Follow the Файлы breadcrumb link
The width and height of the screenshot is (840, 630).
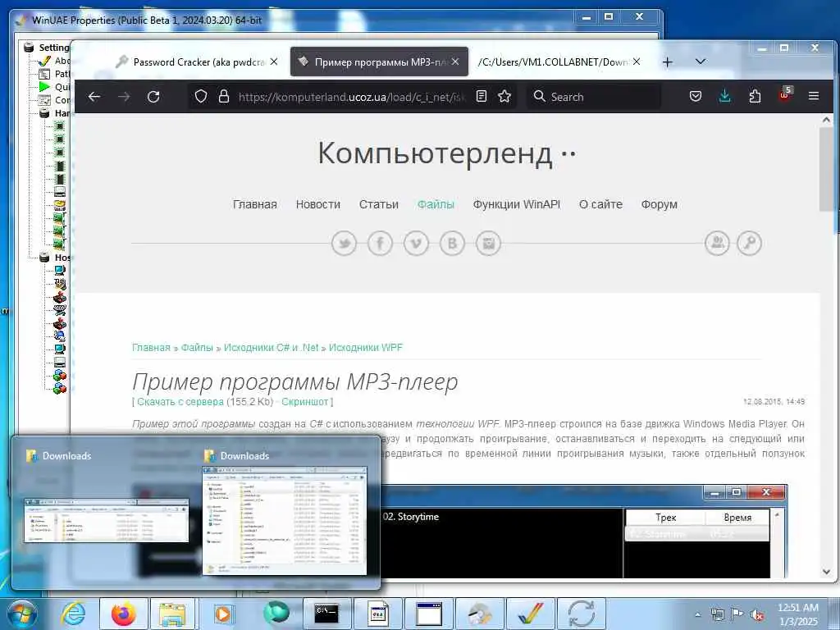(x=197, y=347)
